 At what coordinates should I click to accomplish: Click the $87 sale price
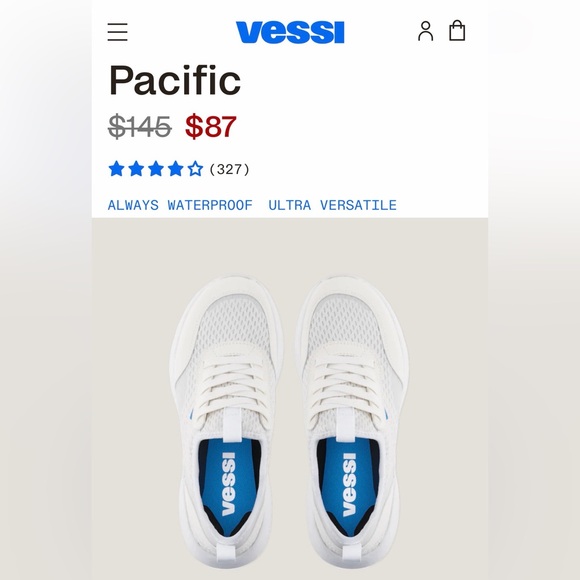click(x=210, y=126)
